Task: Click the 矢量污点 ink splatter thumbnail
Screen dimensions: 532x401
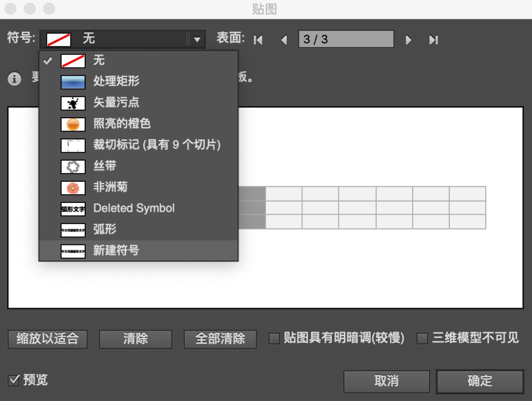Action: point(73,103)
